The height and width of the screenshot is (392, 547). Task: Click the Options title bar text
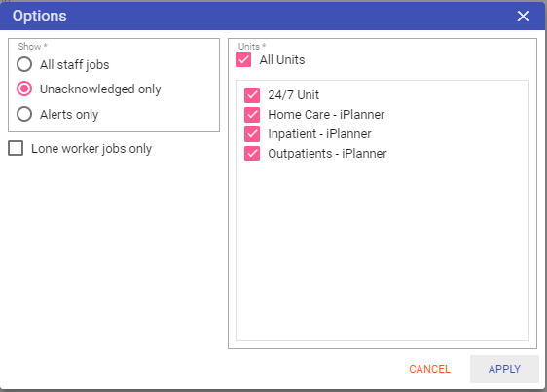point(40,16)
